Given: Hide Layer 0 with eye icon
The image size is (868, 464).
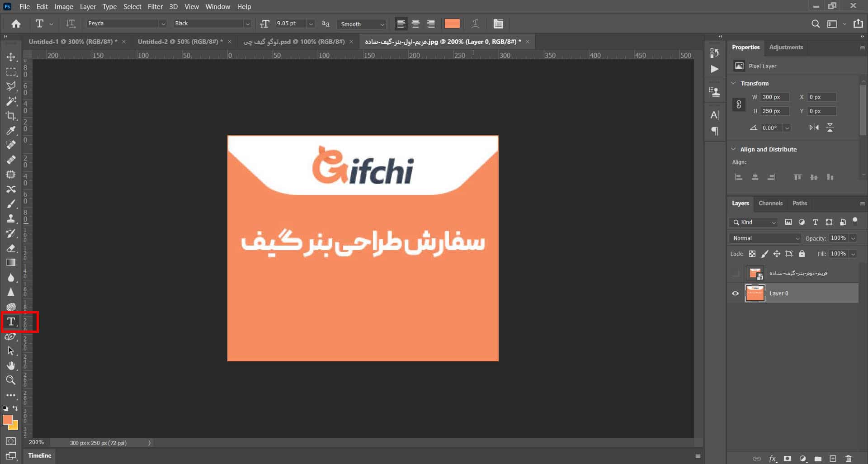Looking at the screenshot, I should [736, 294].
